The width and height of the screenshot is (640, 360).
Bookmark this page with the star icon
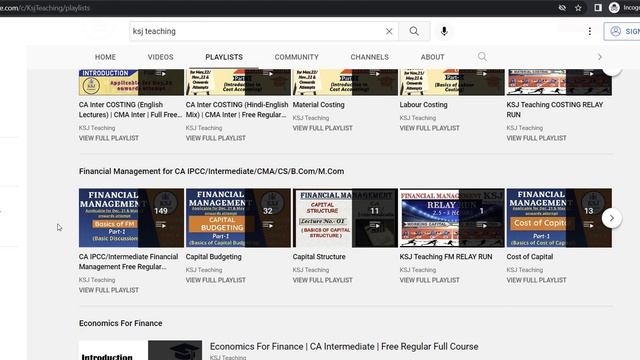[x=578, y=8]
